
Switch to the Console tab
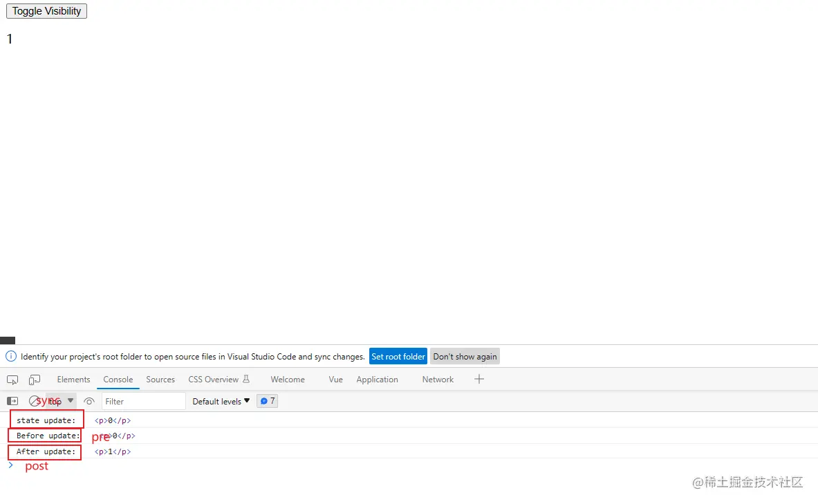tap(118, 380)
